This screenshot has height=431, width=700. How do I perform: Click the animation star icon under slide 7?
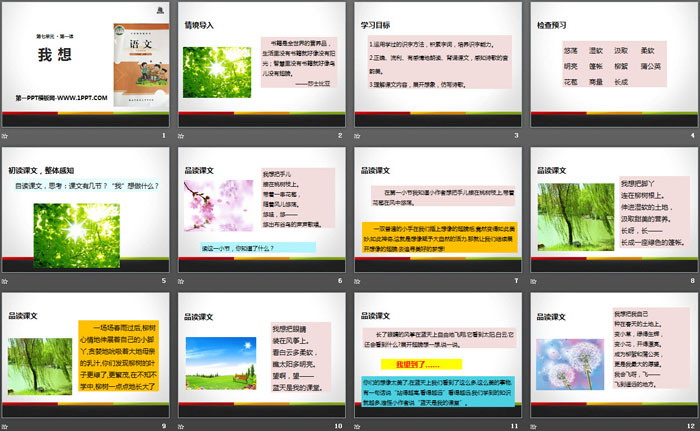pos(357,281)
